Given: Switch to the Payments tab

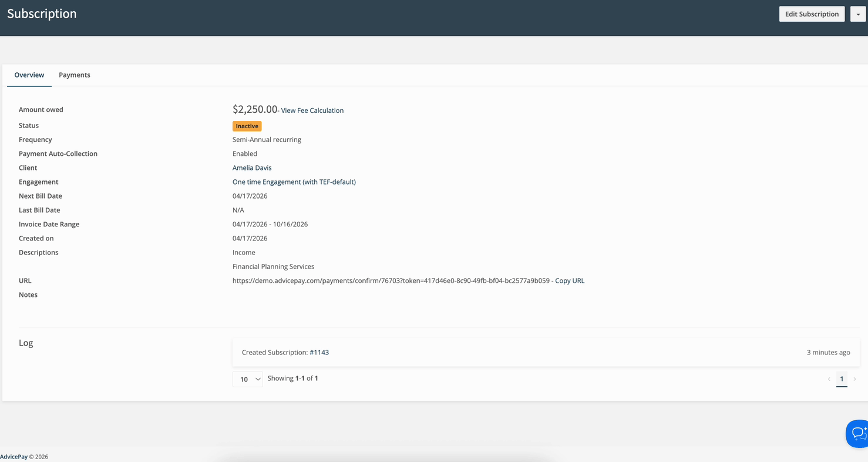Looking at the screenshot, I should [x=75, y=75].
